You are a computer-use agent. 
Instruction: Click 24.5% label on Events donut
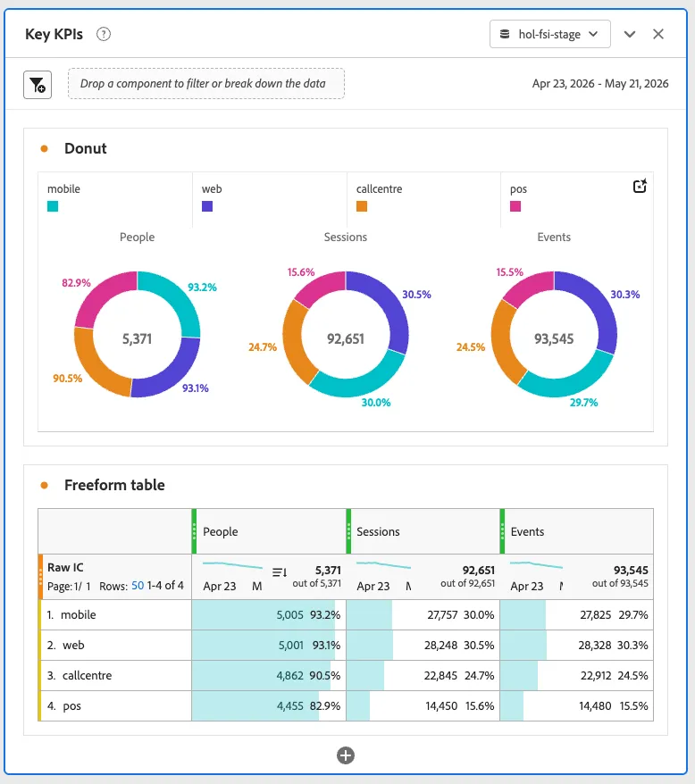tap(471, 347)
